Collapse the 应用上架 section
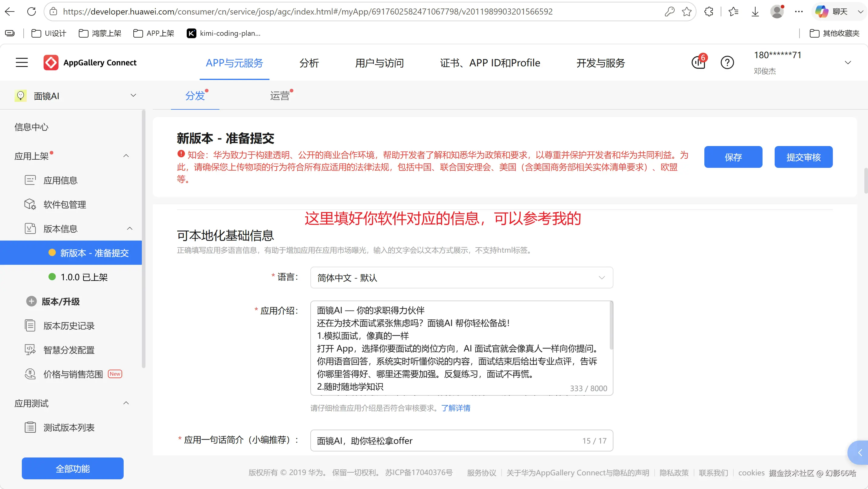 point(126,156)
